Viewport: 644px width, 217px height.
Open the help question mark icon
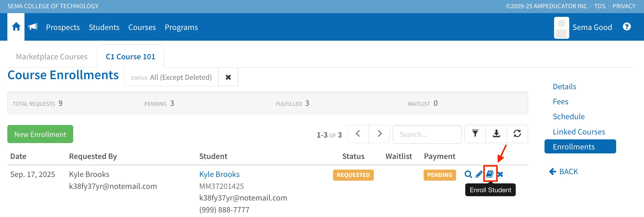click(x=627, y=27)
